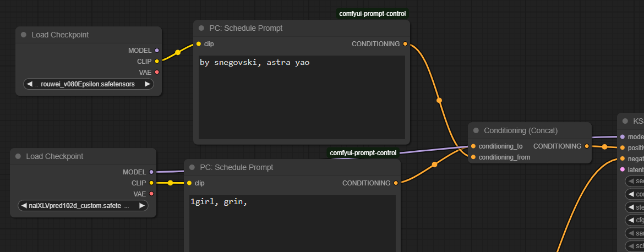Image resolution: width=644 pixels, height=252 pixels.
Task: Select previous checkpoint with left arrow on naiXL selector
Action: tap(24, 206)
